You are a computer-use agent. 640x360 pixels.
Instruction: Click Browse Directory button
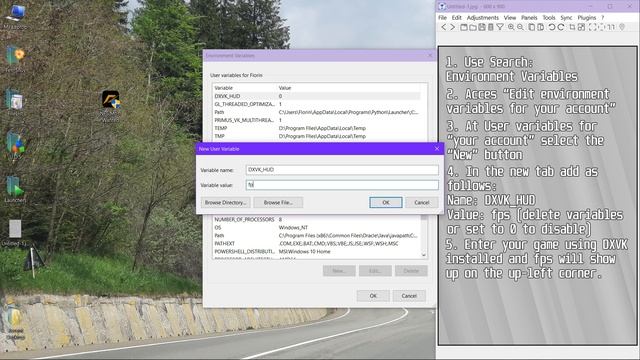click(x=225, y=202)
